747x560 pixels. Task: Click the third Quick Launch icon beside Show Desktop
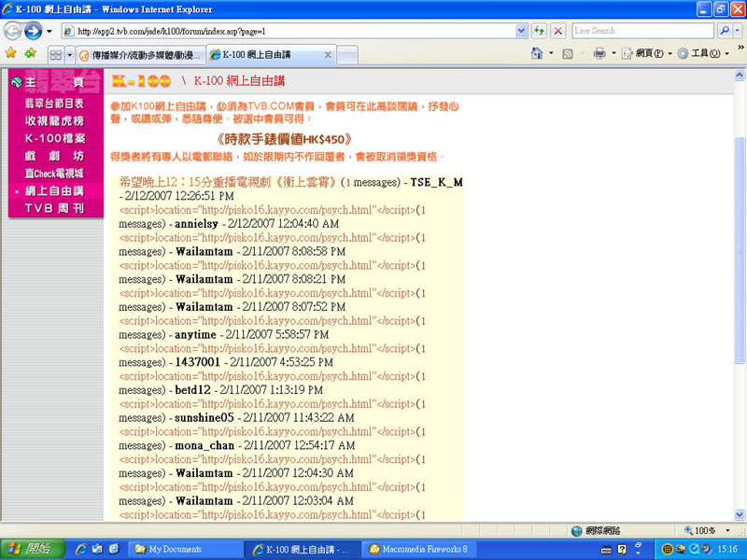coord(114,549)
